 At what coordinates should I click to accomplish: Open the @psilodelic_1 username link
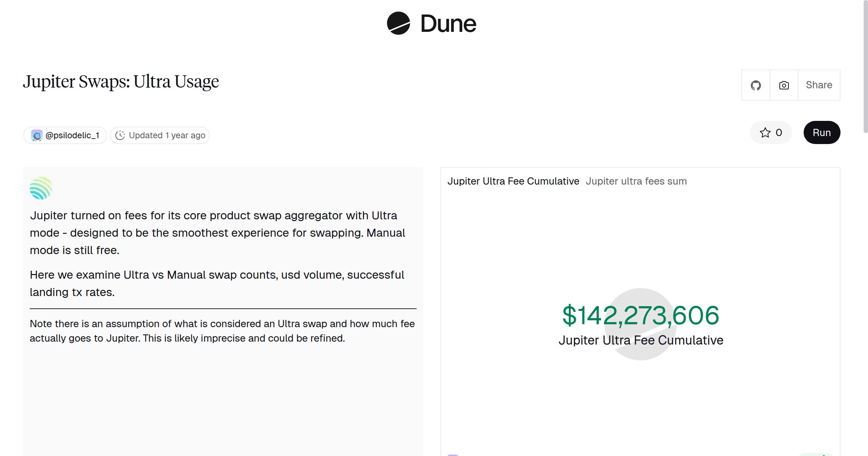click(72, 135)
